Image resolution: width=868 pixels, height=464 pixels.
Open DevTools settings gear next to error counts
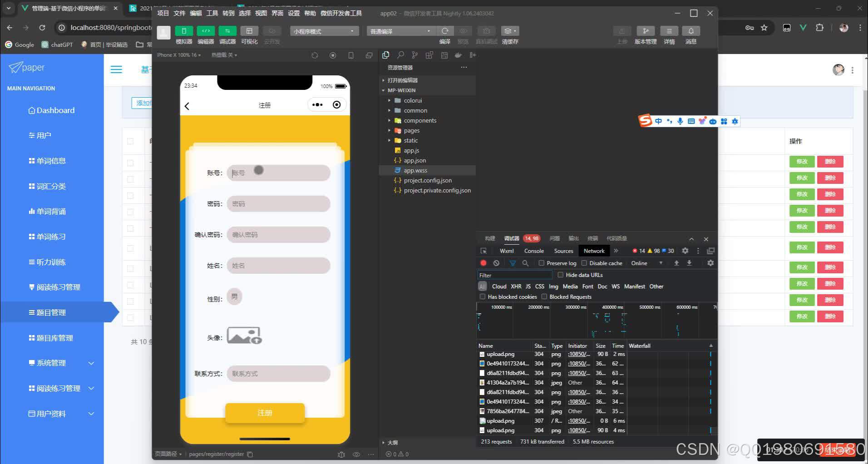(x=685, y=251)
